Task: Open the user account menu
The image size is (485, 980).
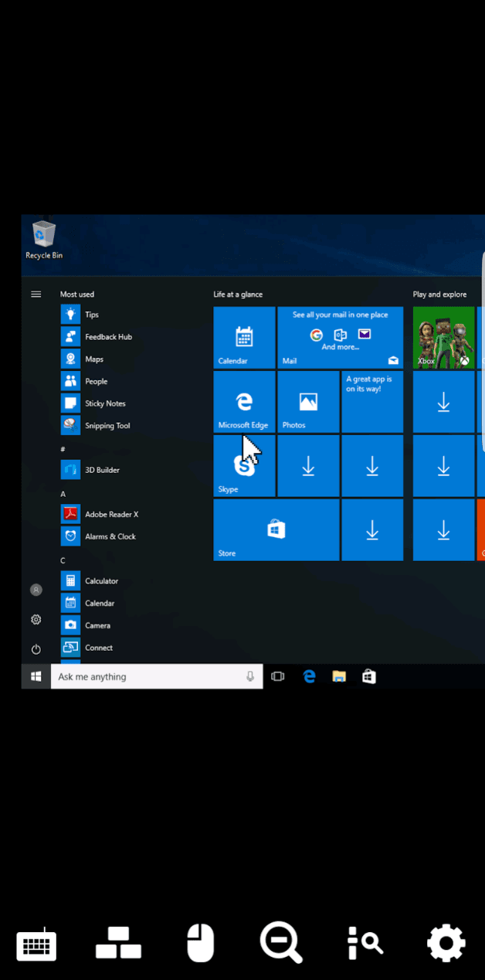Action: click(36, 590)
